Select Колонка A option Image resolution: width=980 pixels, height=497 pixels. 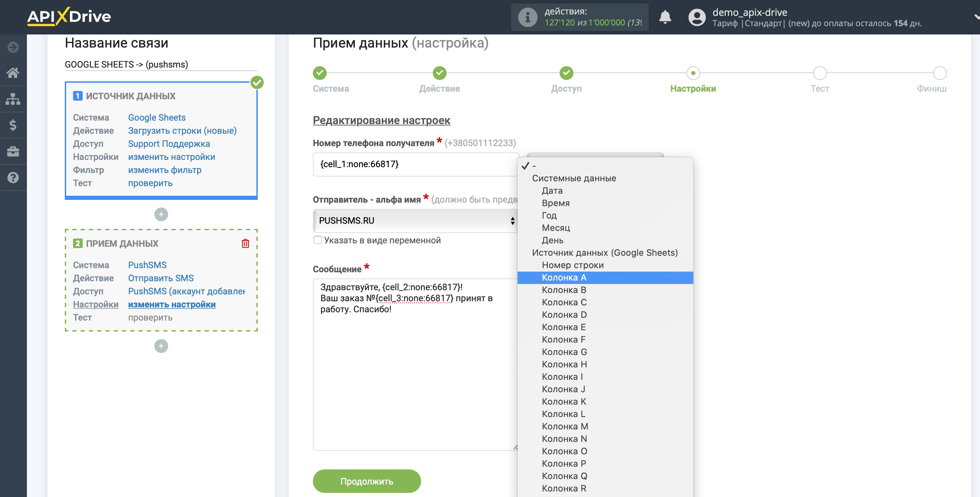tap(605, 277)
